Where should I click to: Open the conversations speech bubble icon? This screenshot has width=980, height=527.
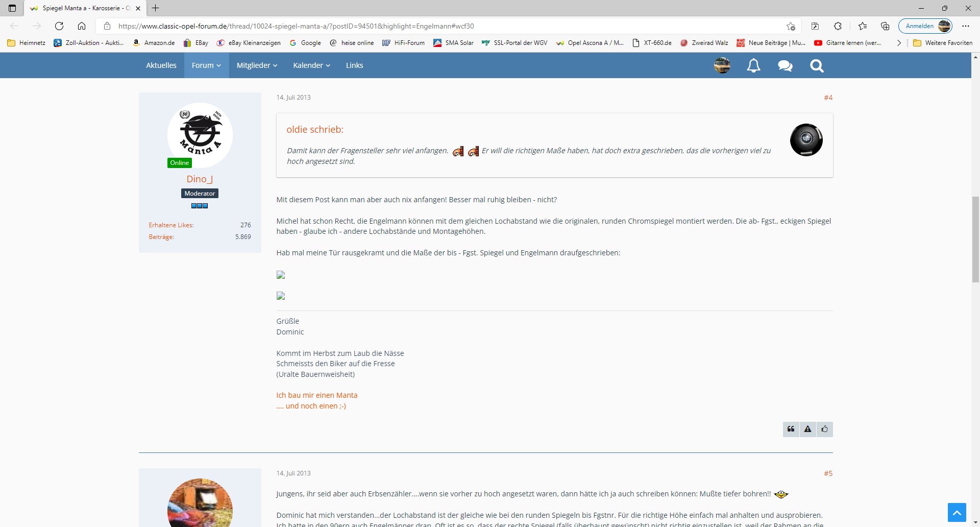[785, 65]
